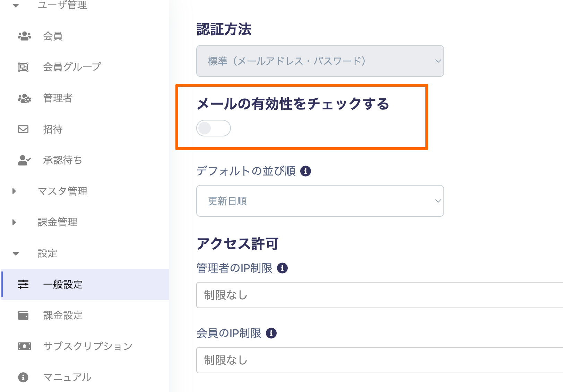Click the 一般設定 sliders icon
The width and height of the screenshot is (563, 392).
tap(23, 284)
